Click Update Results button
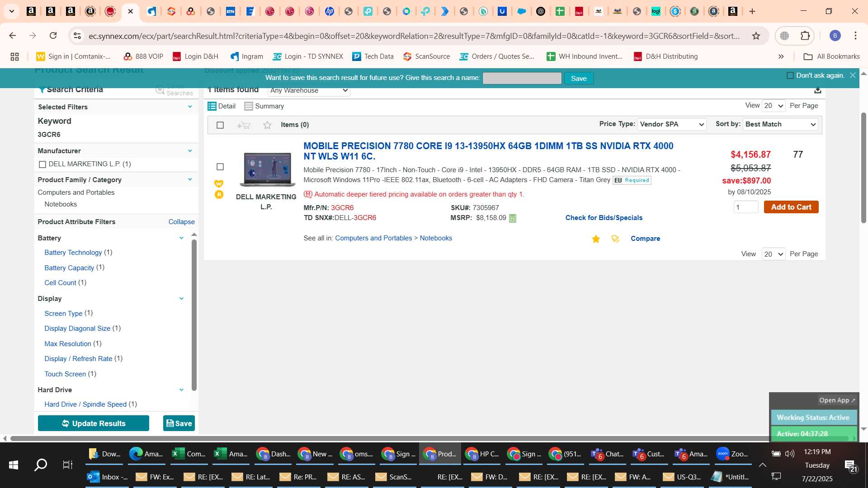The width and height of the screenshot is (868, 488). coord(94,423)
